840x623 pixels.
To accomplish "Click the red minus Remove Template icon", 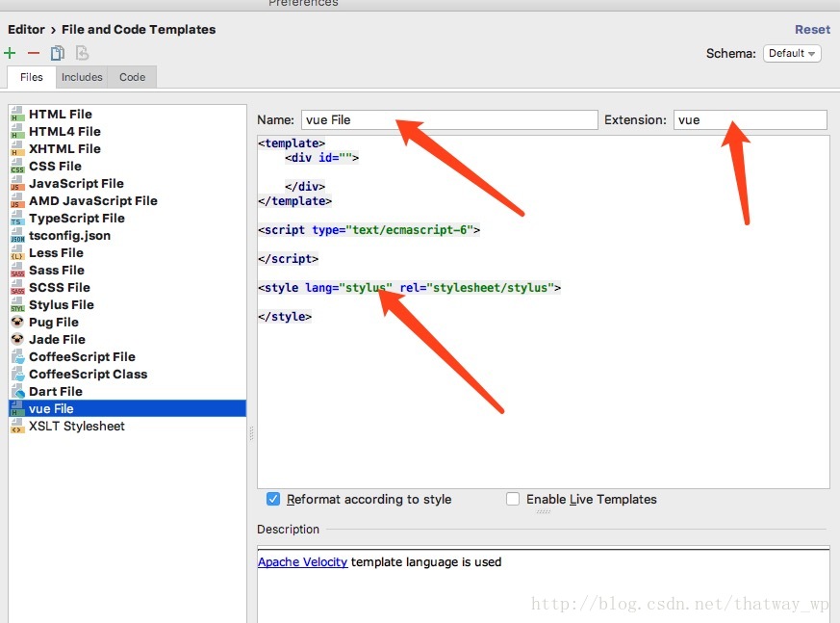I will click(x=34, y=53).
